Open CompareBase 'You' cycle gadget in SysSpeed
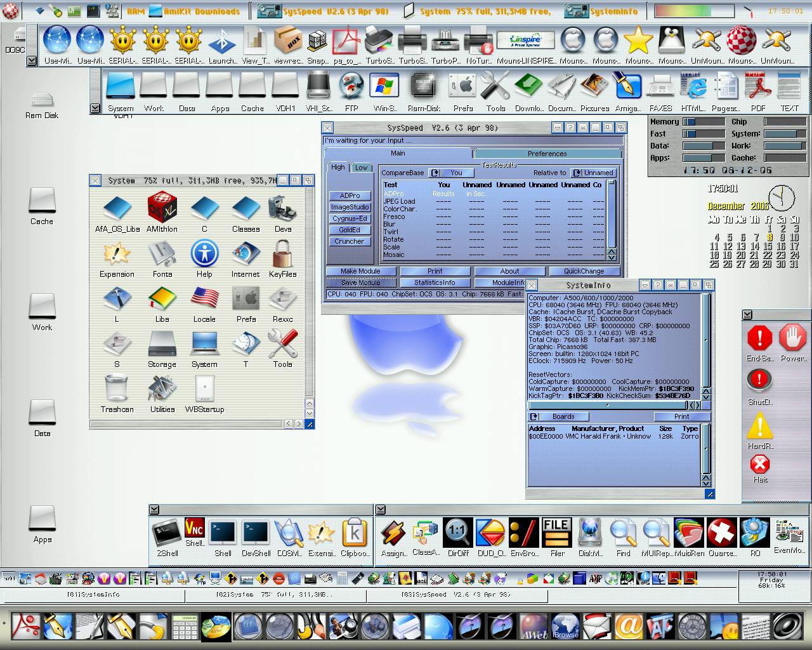 (x=452, y=173)
